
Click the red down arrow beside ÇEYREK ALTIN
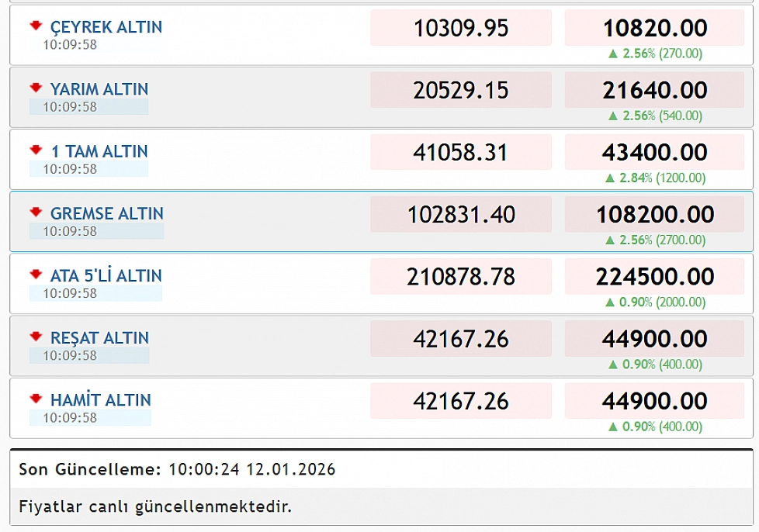35,26
